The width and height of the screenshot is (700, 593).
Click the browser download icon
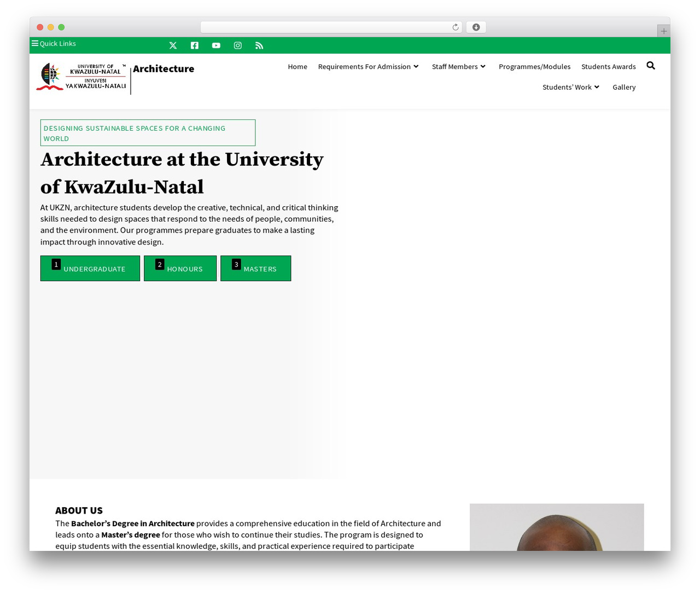click(x=476, y=27)
